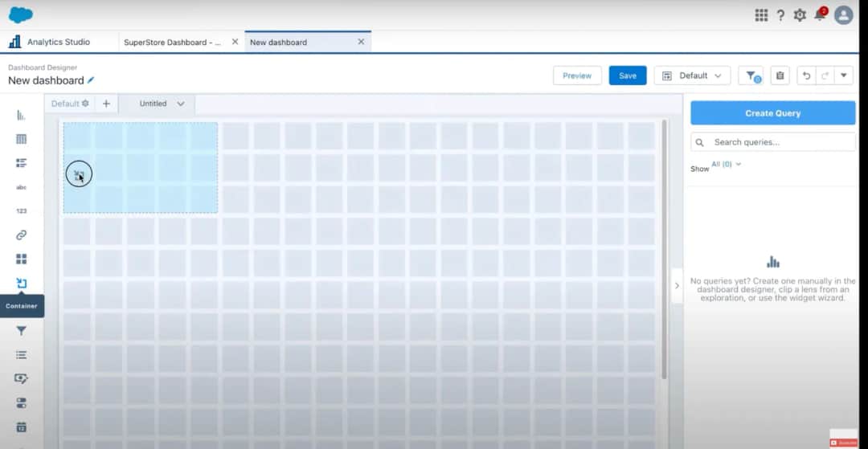The height and width of the screenshot is (449, 868).
Task: Close the New dashboard tab
Action: pyautogui.click(x=361, y=42)
